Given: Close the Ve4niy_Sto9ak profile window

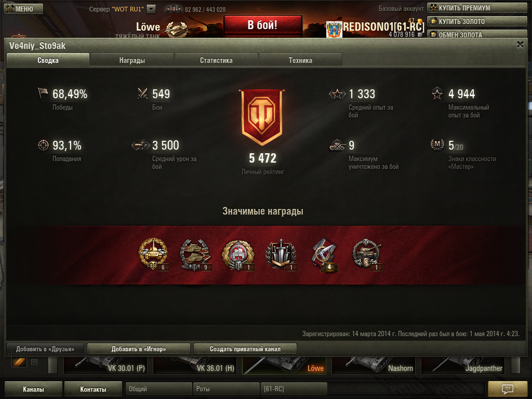Looking at the screenshot, I should pos(520,45).
